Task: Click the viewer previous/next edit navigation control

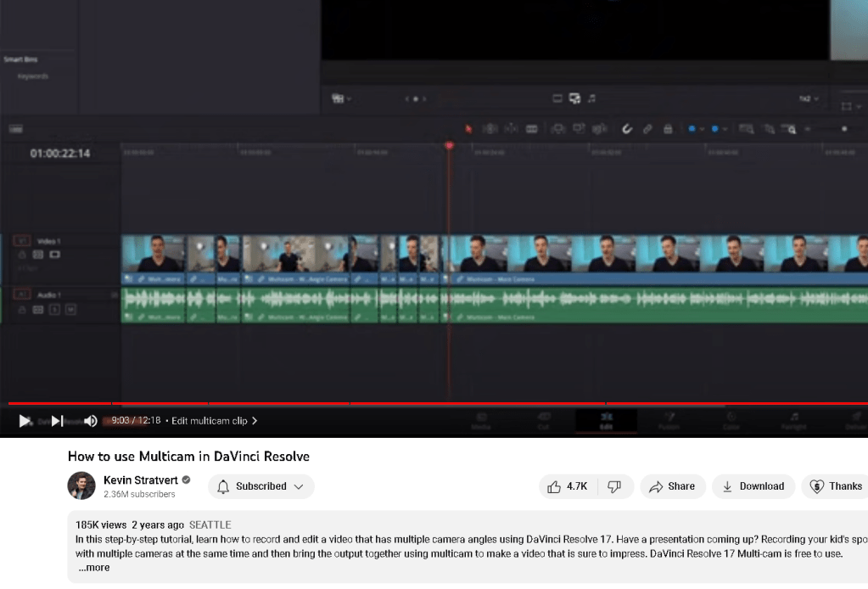Action: click(x=415, y=99)
